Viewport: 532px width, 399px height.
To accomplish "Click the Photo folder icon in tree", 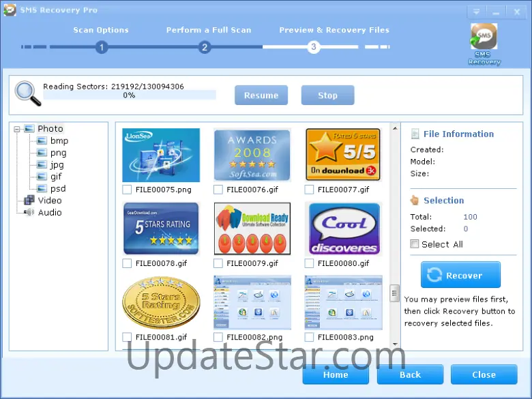I will [x=29, y=129].
